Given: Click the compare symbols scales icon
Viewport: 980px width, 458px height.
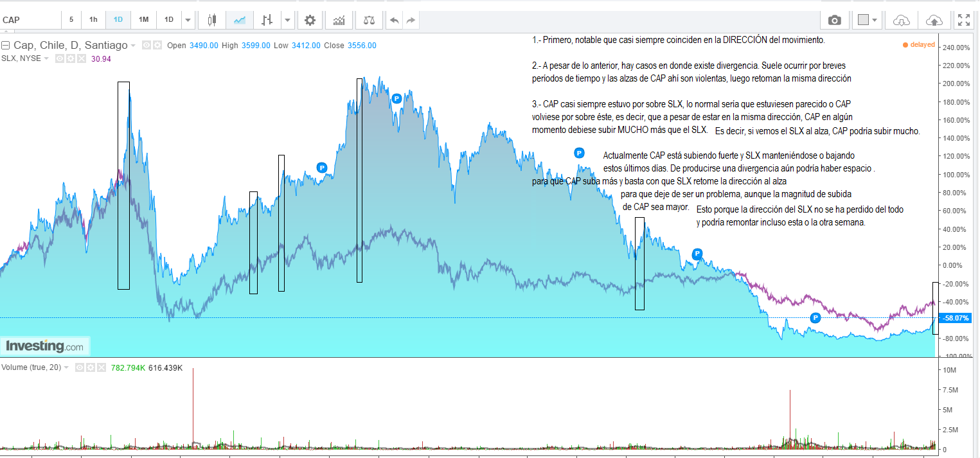Looking at the screenshot, I should pyautogui.click(x=369, y=20).
